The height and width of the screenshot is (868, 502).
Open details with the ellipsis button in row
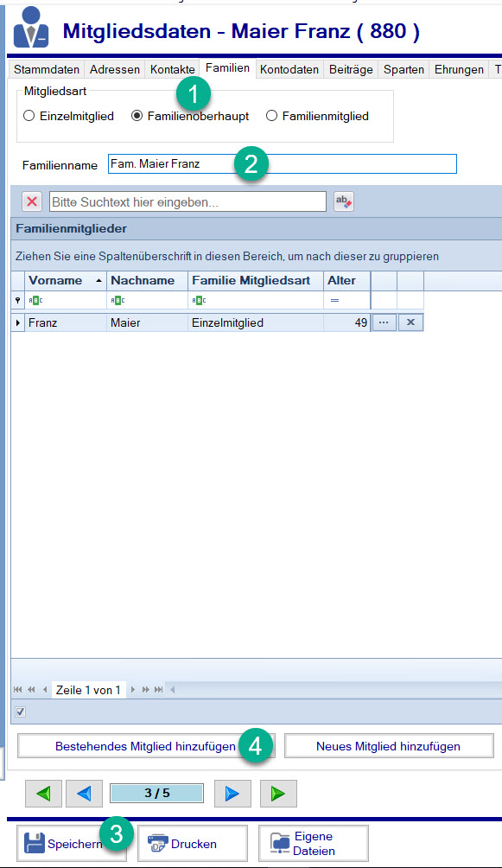(384, 322)
